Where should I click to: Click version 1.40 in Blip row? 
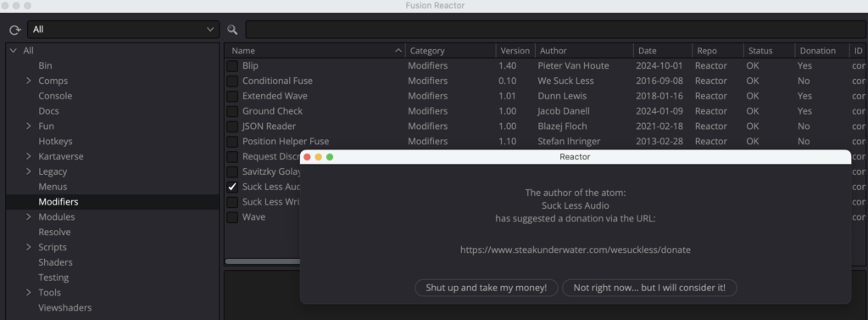coord(507,65)
